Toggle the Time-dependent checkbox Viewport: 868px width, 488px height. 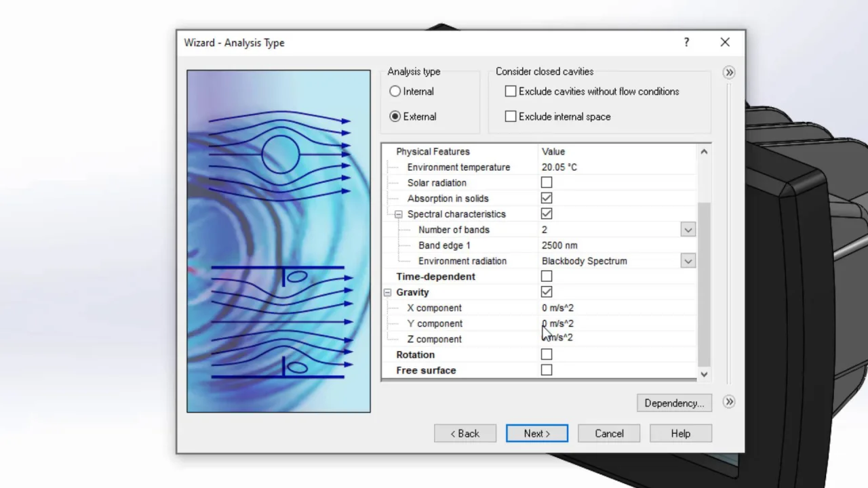[x=547, y=277]
